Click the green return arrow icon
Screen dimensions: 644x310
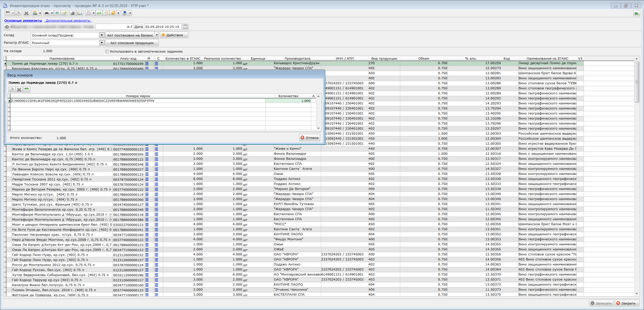coord(99,13)
